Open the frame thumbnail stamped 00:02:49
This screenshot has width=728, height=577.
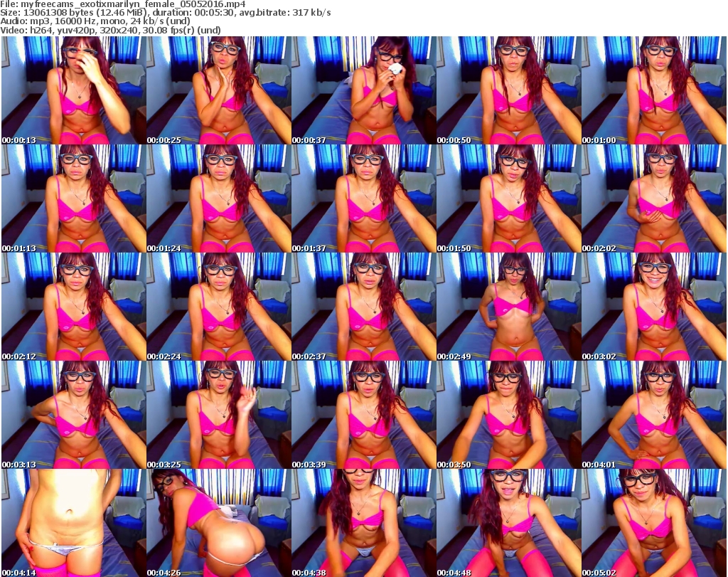[509, 307]
